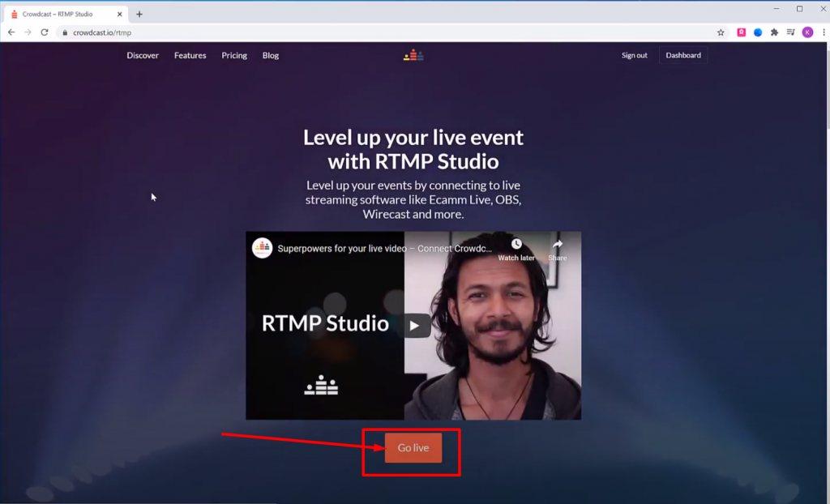
Task: Open the Features nav link
Action: pos(190,55)
